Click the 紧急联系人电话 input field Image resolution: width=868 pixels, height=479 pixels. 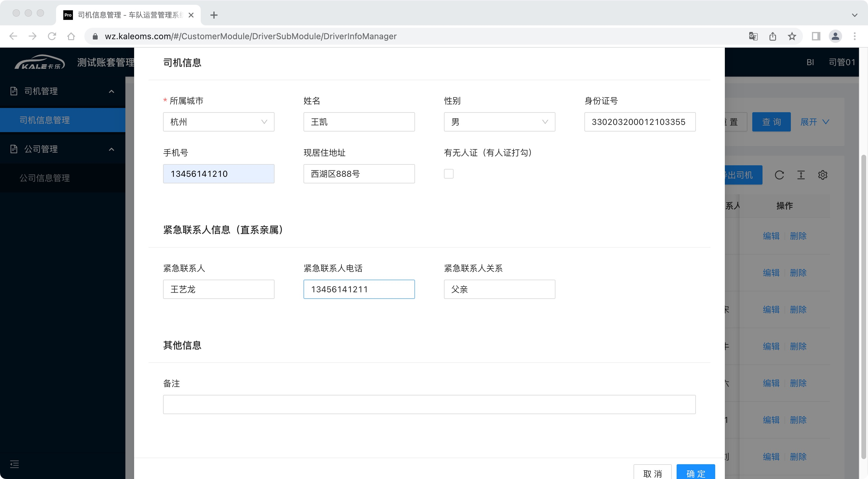pos(359,289)
